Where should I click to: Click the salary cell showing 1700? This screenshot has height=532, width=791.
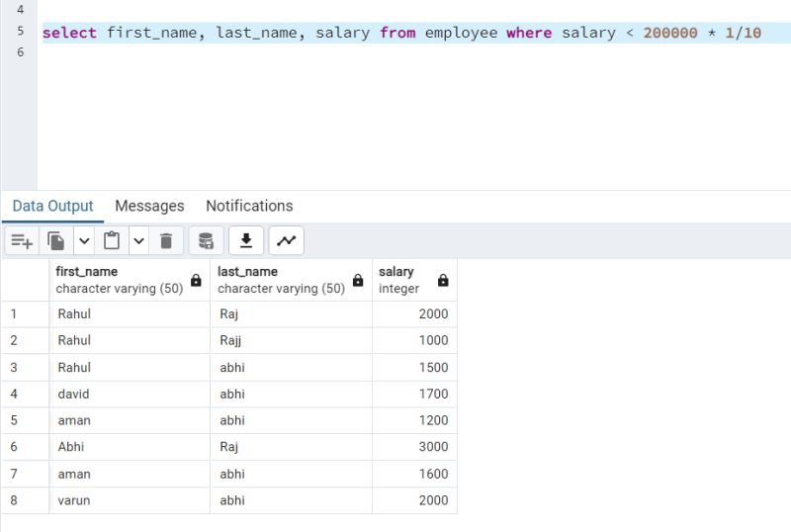click(x=414, y=395)
